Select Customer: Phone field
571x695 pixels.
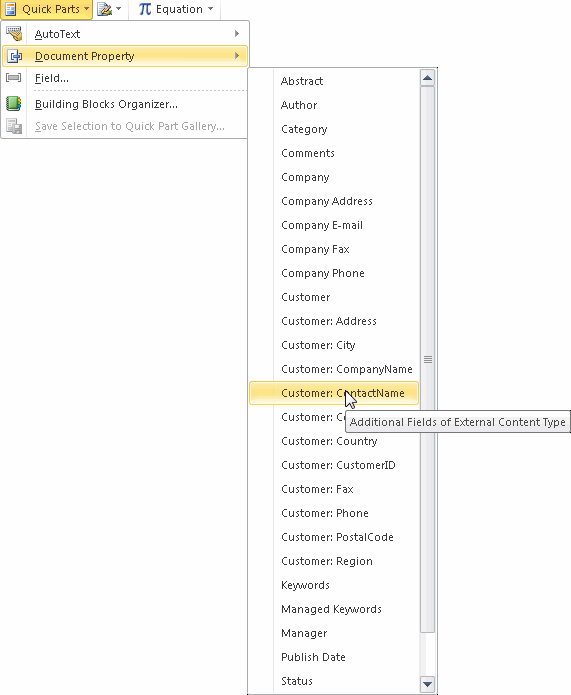[334, 513]
